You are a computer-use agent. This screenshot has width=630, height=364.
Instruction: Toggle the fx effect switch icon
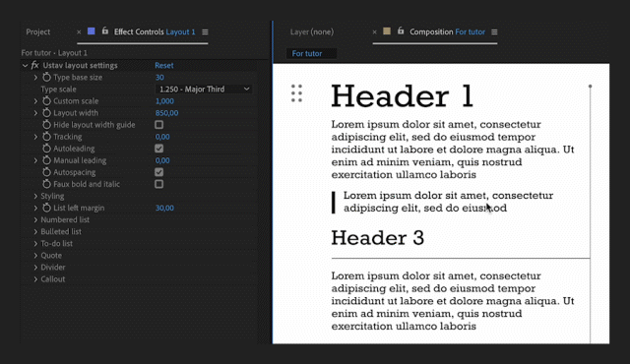(35, 65)
